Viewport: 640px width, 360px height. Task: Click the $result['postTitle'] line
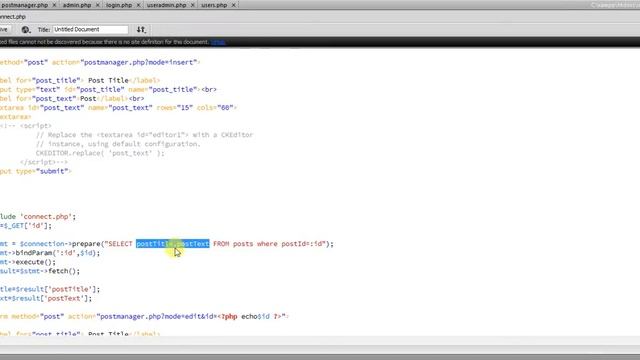(x=50, y=289)
